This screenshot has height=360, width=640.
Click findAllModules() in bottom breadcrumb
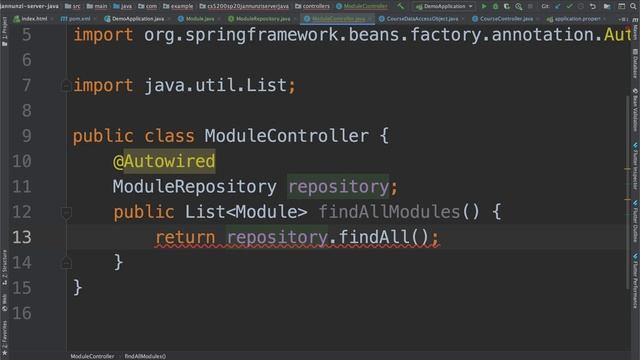(145, 356)
